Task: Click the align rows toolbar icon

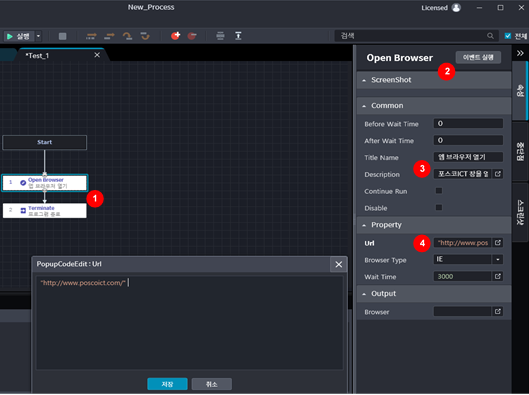Action: [x=220, y=36]
